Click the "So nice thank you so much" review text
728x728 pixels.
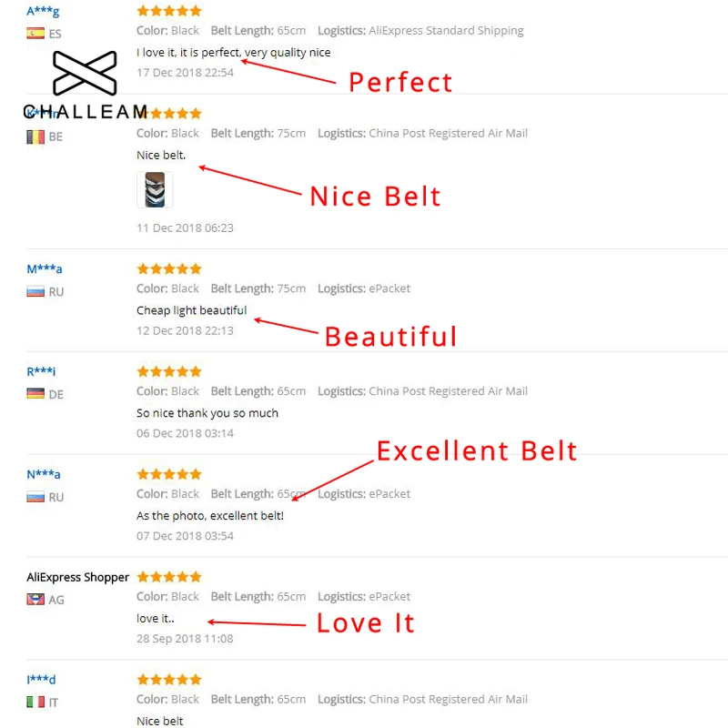(x=207, y=413)
